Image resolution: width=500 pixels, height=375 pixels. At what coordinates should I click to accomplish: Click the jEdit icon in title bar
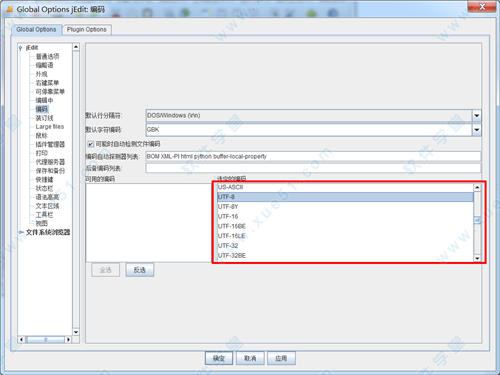click(10, 9)
